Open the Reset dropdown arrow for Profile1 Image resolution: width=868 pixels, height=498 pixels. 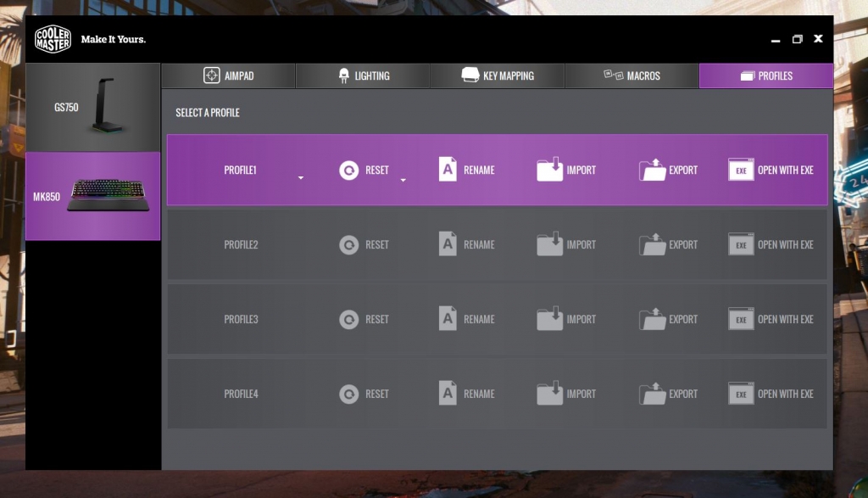[403, 180]
